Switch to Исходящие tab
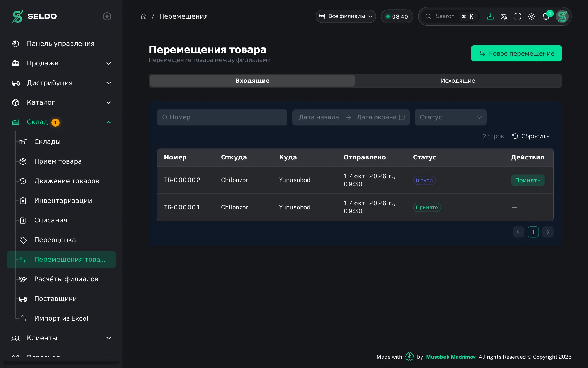Screen dimensions: 588x368 (458, 81)
